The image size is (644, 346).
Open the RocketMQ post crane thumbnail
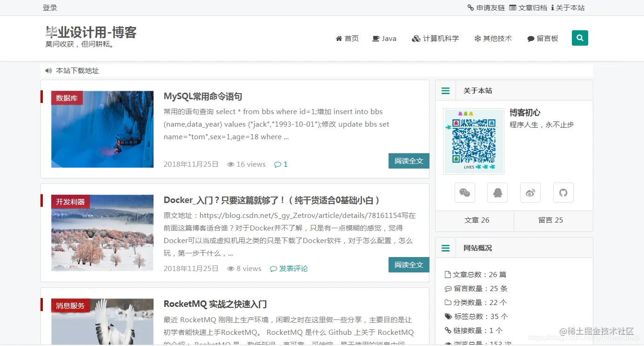click(x=102, y=321)
